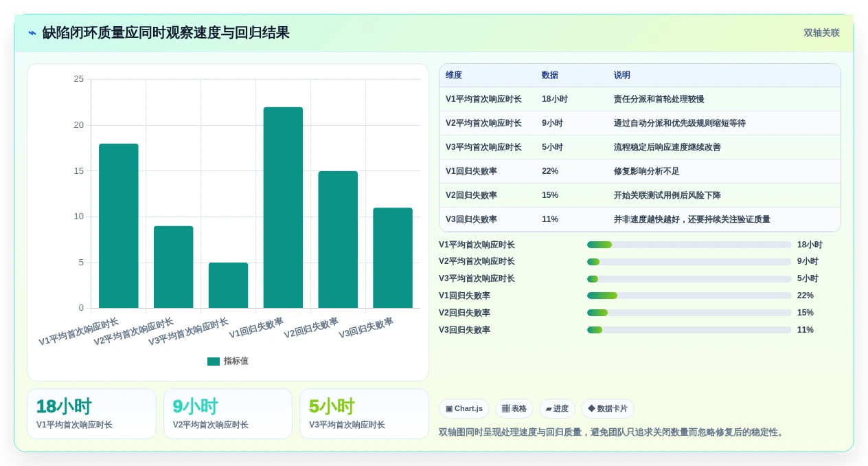
Task: Click the V2平均首次响应时长 progress bar
Action: (x=689, y=262)
